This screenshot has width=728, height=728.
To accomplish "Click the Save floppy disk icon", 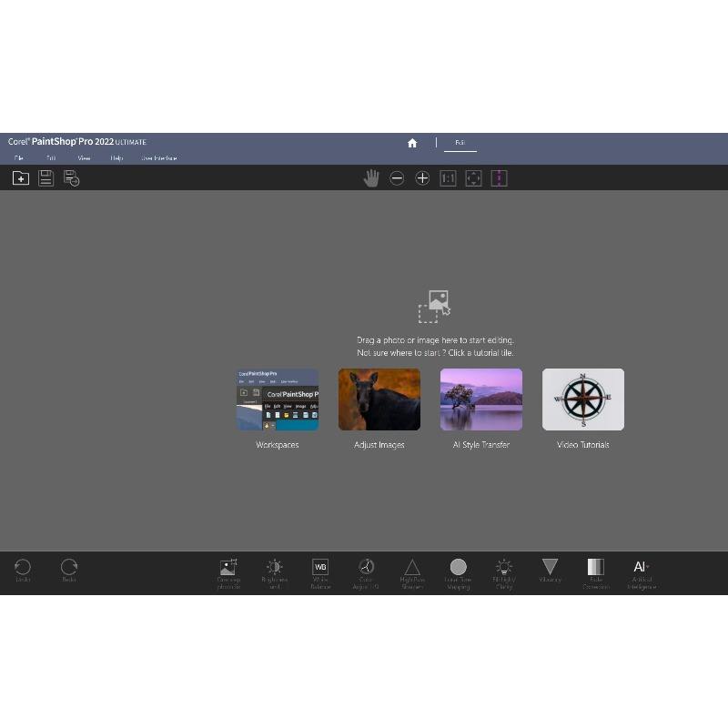I will tap(46, 178).
